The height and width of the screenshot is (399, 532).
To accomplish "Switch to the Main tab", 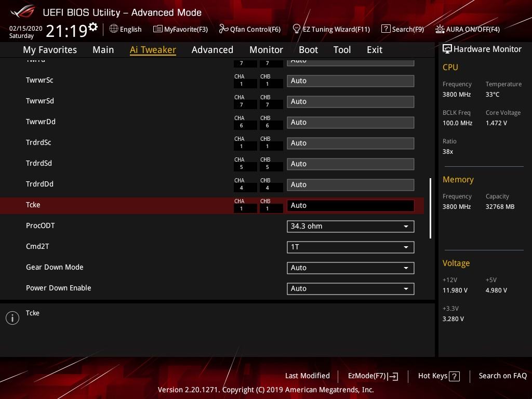I will (103, 50).
